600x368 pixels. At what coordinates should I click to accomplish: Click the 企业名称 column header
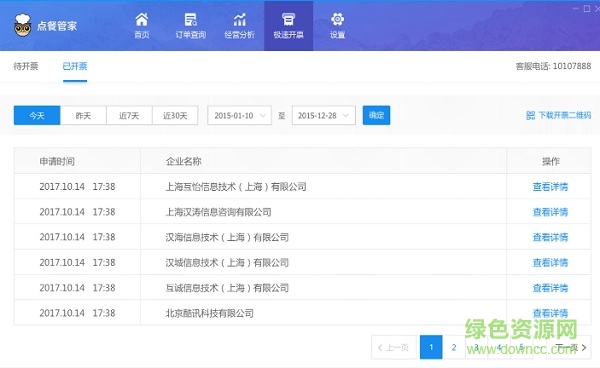pos(184,161)
